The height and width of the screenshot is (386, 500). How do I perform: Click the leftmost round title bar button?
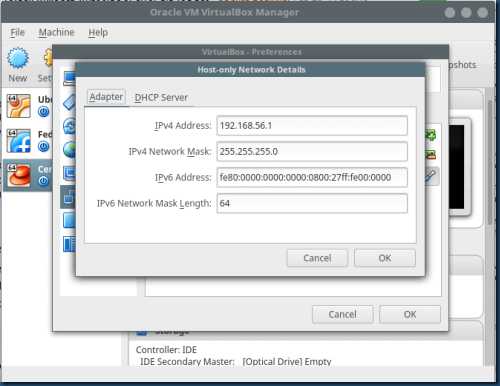click(450, 13)
